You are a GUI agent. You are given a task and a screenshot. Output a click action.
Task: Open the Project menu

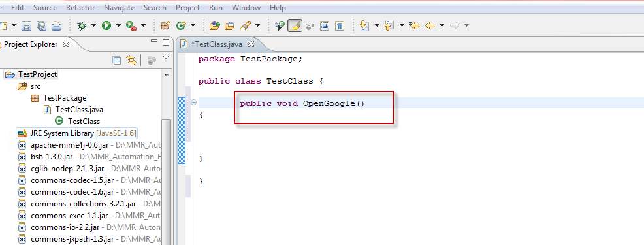(x=187, y=8)
